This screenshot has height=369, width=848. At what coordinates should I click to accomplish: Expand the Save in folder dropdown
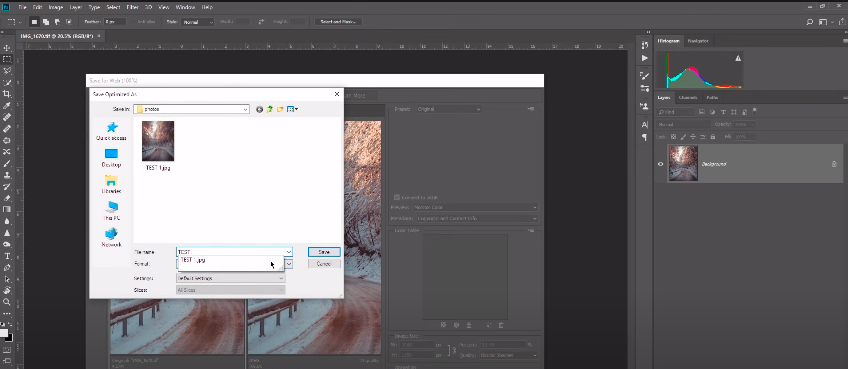pyautogui.click(x=246, y=109)
